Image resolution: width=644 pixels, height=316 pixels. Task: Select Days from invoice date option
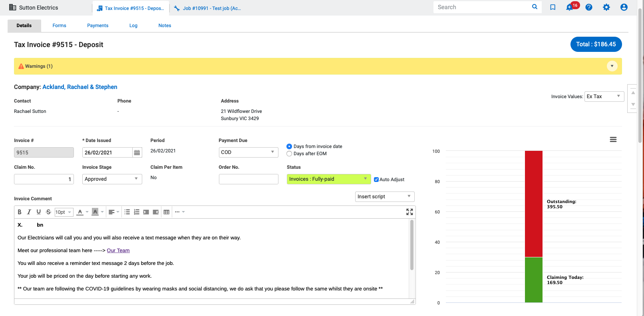289,146
